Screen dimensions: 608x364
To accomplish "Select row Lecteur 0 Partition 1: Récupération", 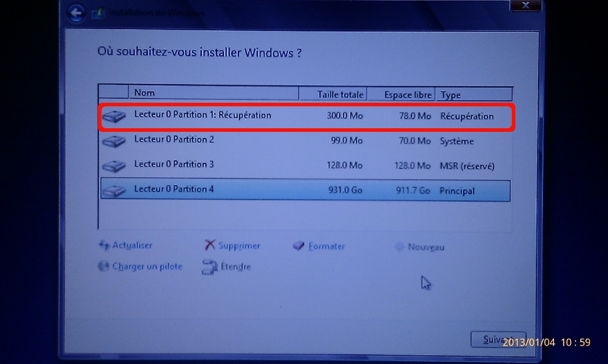I will click(306, 116).
